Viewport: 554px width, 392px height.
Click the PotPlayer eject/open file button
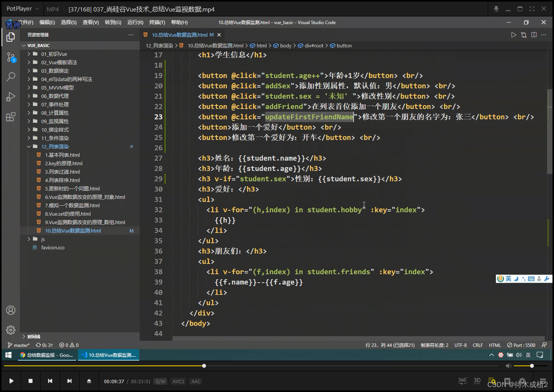pos(89,381)
